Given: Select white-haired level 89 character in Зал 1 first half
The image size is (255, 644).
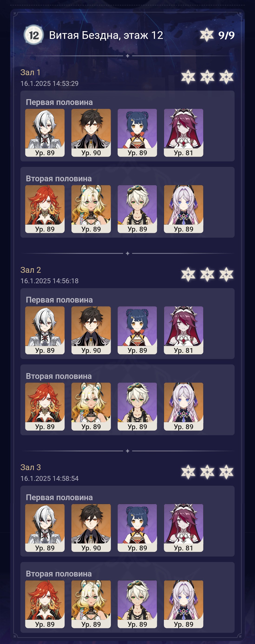Looking at the screenshot, I should point(45,133).
